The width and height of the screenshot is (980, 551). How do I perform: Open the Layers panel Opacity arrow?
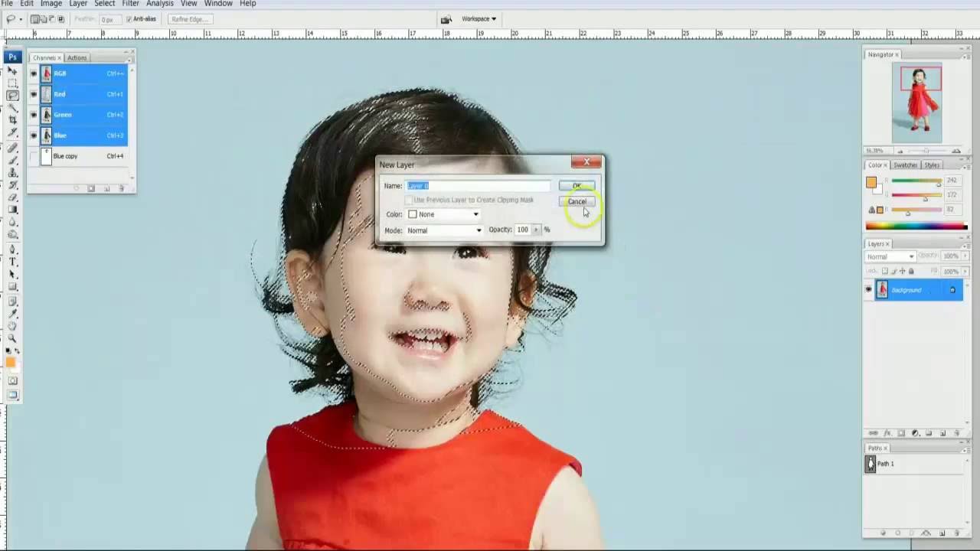965,256
